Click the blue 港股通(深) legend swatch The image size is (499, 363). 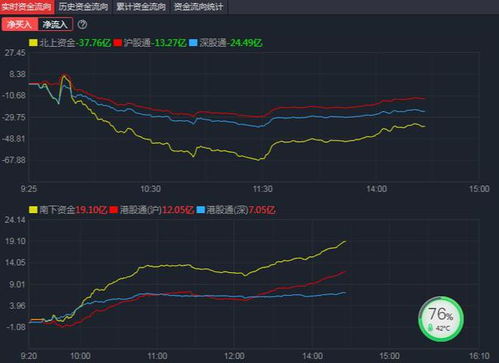tap(201, 210)
